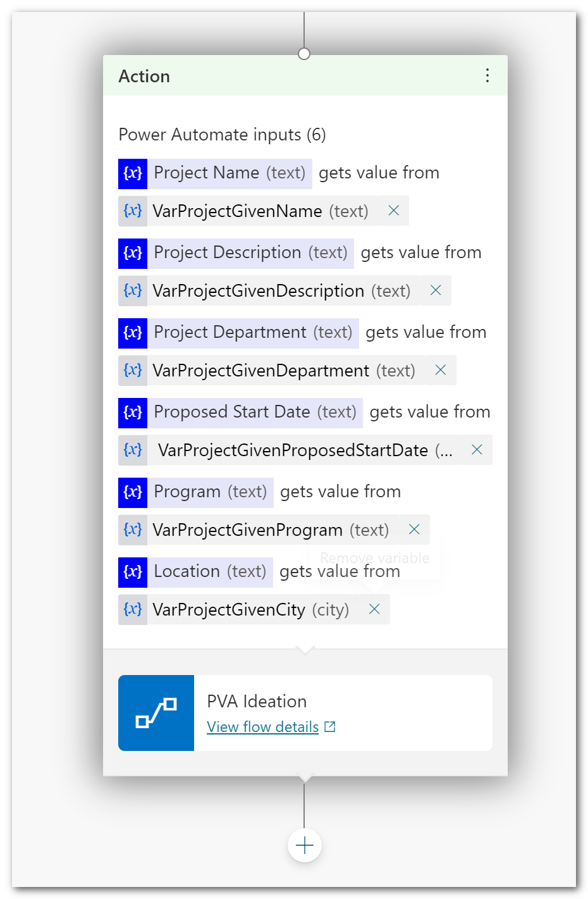
Task: Remove the VarProjectGivenDescription variable
Action: click(436, 290)
